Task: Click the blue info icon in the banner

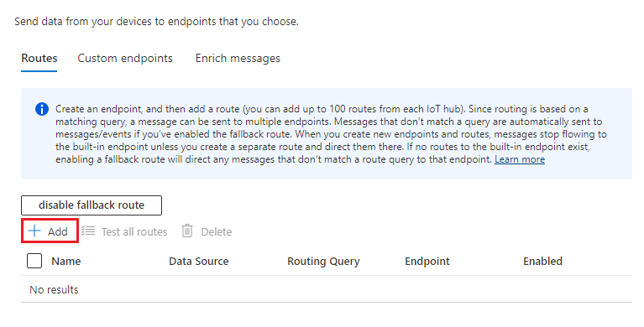Action: coord(42,109)
